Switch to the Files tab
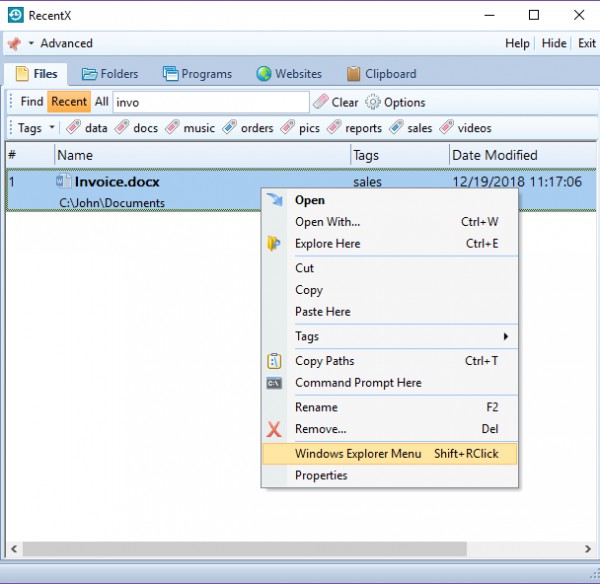600x584 pixels. pyautogui.click(x=36, y=73)
